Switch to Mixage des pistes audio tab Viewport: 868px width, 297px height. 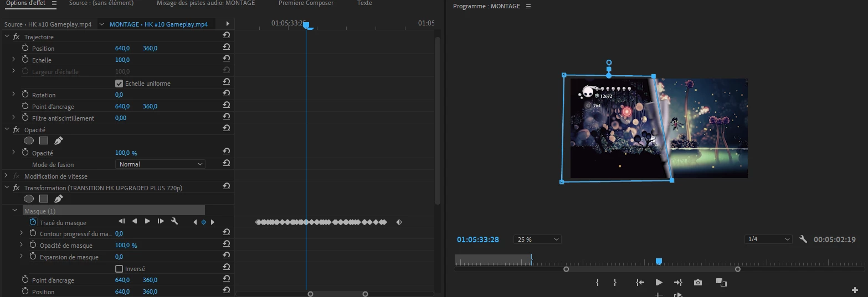[x=206, y=3]
